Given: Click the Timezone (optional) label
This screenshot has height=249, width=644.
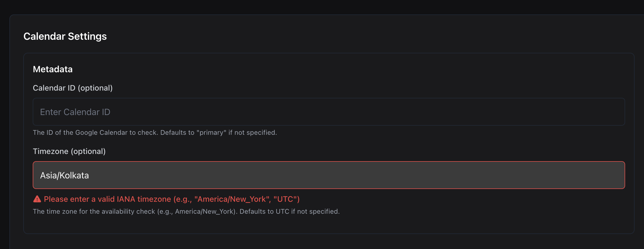Looking at the screenshot, I should click(69, 151).
